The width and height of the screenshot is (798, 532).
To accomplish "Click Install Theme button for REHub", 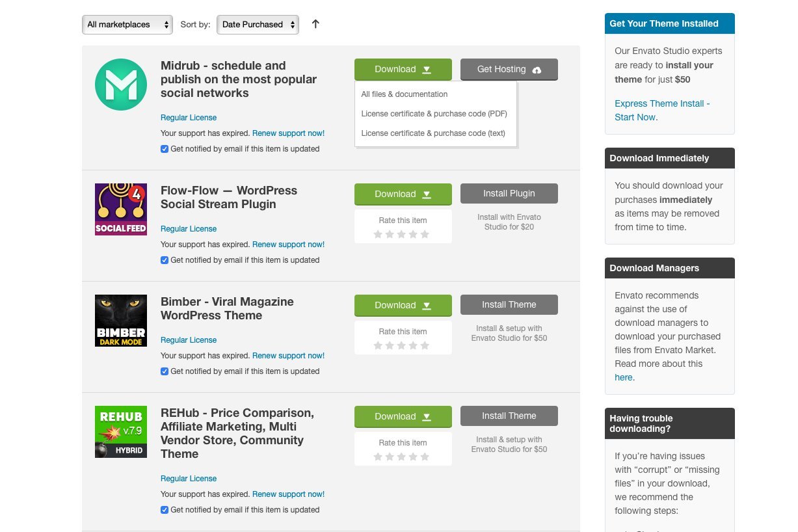I will point(509,416).
